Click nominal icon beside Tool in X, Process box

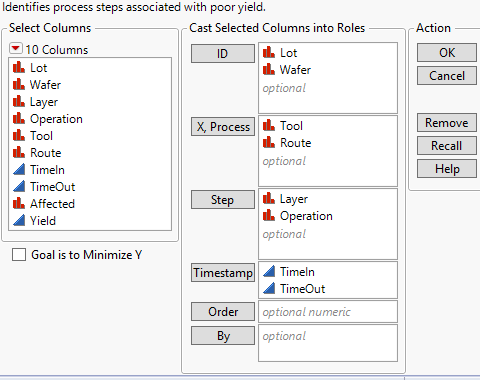[269, 125]
